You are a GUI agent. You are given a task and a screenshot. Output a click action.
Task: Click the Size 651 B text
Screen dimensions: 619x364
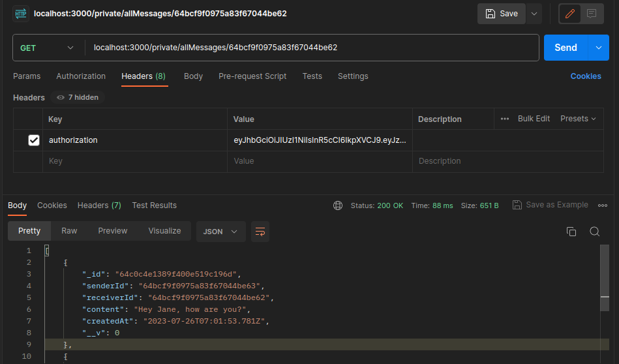pyautogui.click(x=479, y=205)
